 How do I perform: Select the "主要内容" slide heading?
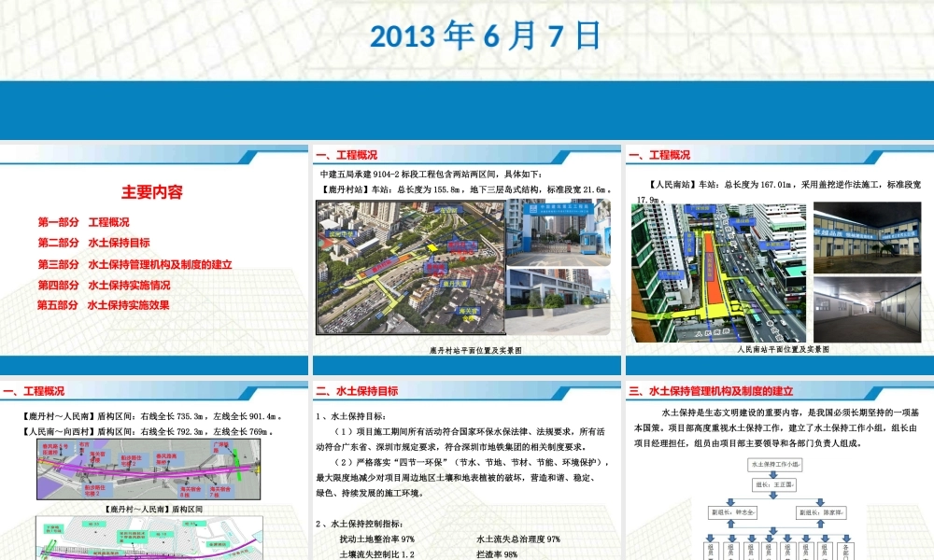pyautogui.click(x=151, y=191)
